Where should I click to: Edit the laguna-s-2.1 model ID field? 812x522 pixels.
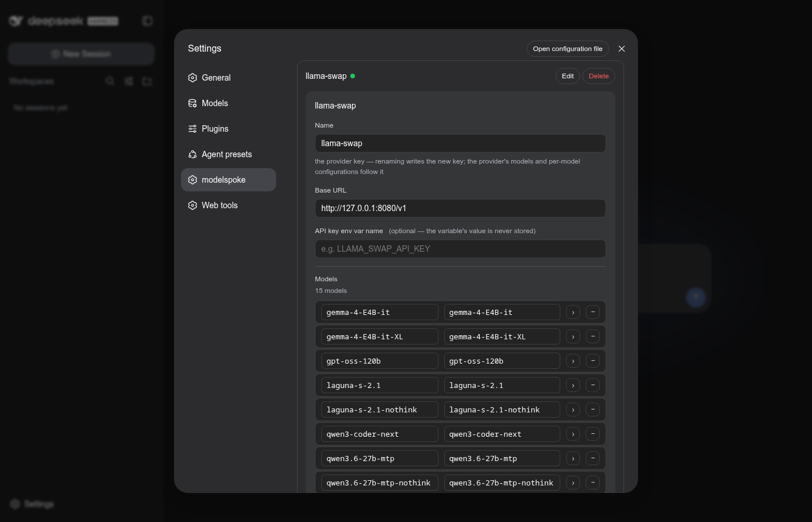[x=380, y=385]
